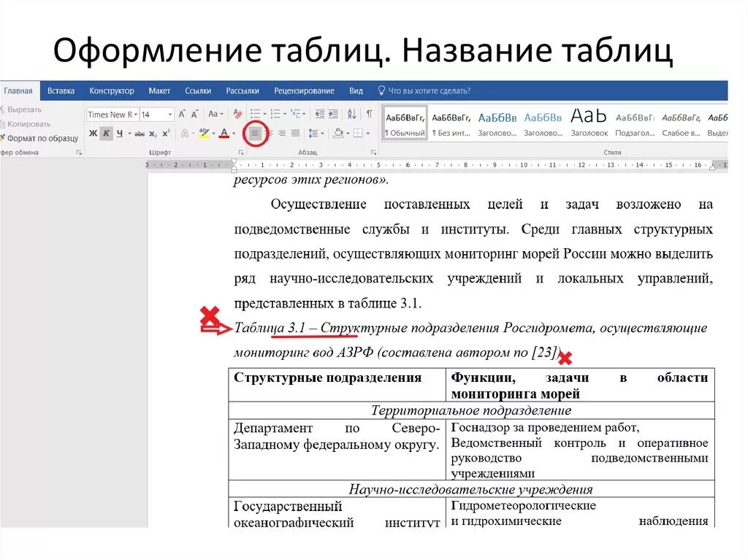The width and height of the screenshot is (748, 560).
Task: Click the text effects icon
Action: tap(185, 134)
